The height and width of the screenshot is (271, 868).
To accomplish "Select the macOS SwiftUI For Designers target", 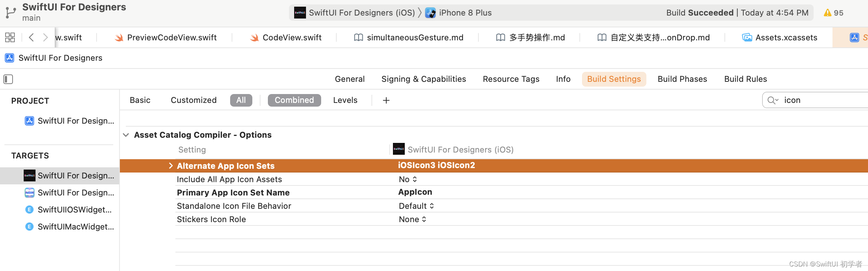I will pyautogui.click(x=70, y=193).
